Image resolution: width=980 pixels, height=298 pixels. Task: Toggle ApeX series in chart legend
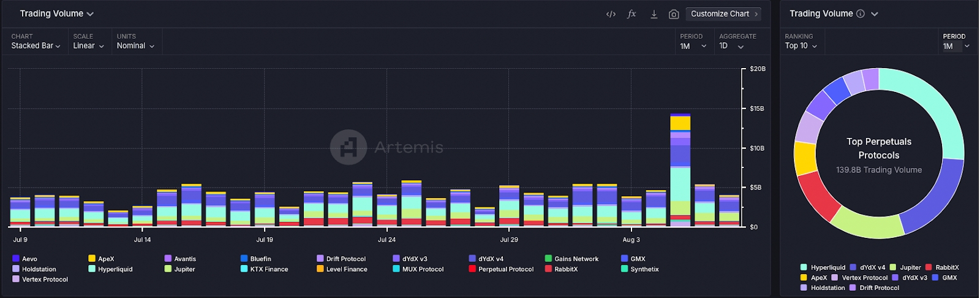pos(101,259)
